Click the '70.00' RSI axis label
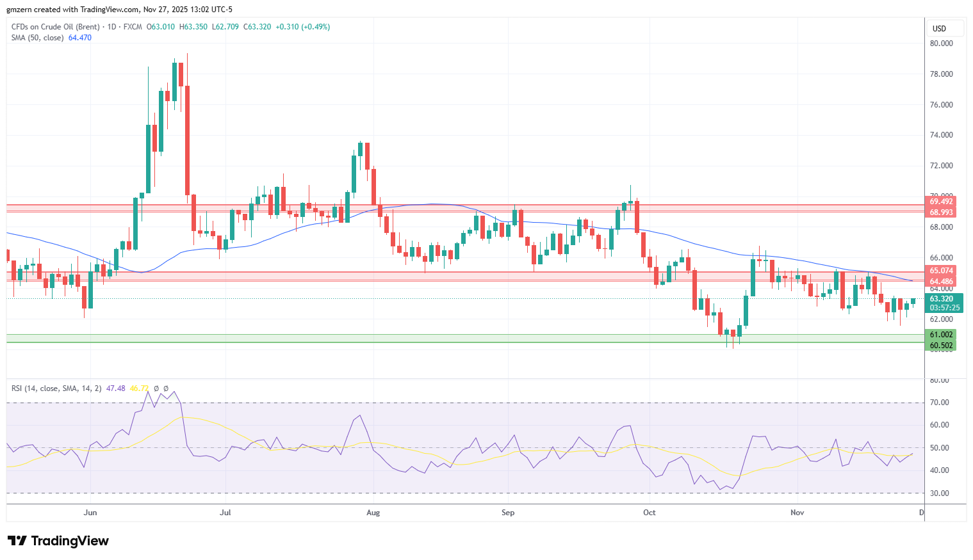Screen dimensions: 973x560 [940, 403]
